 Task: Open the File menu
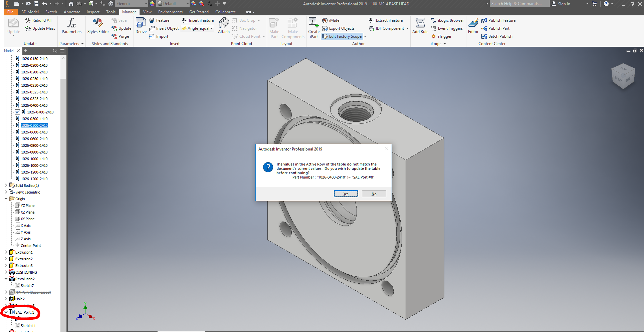coord(10,12)
